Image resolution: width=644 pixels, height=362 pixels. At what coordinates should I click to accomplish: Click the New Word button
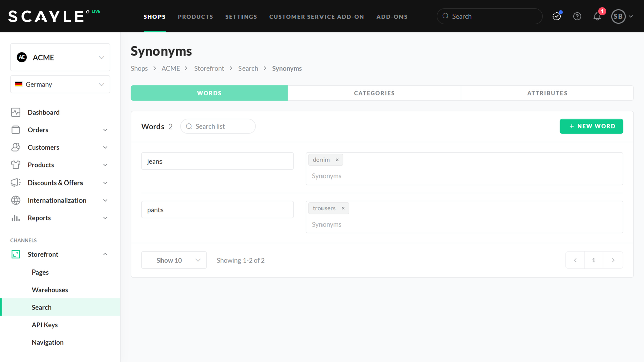tap(591, 126)
